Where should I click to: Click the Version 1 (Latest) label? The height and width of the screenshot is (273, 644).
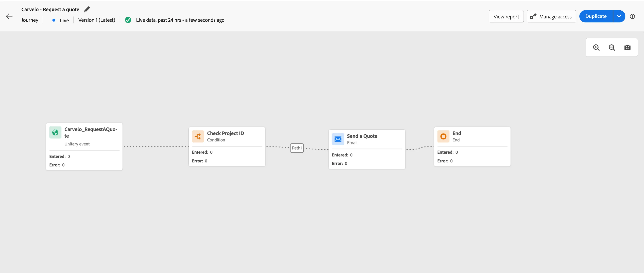point(97,20)
